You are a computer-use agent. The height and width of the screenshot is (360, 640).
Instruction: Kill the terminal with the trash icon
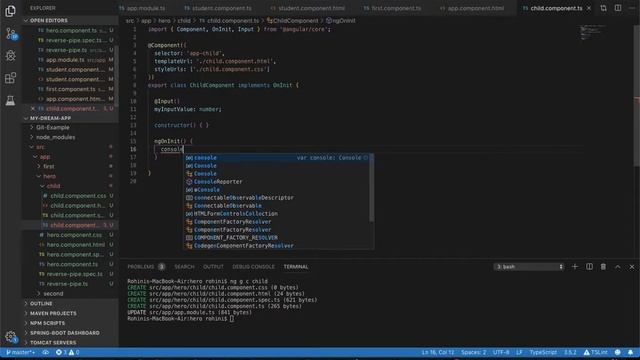click(x=603, y=267)
